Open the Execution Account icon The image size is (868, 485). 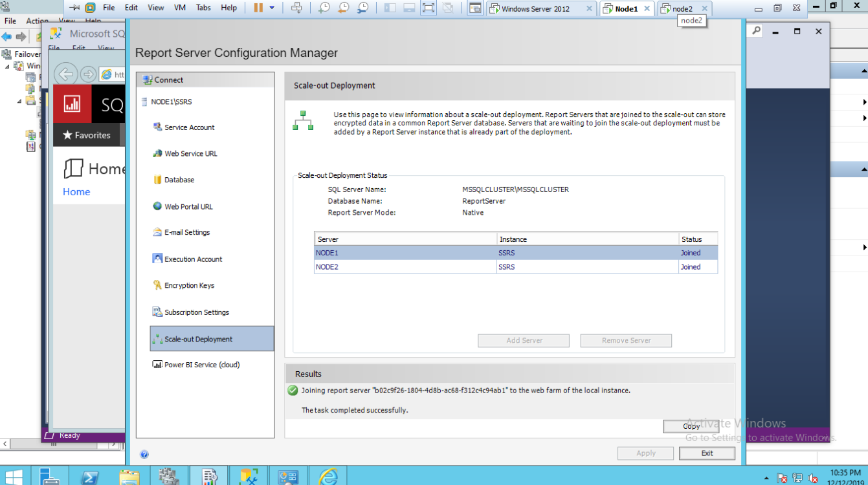pyautogui.click(x=157, y=259)
